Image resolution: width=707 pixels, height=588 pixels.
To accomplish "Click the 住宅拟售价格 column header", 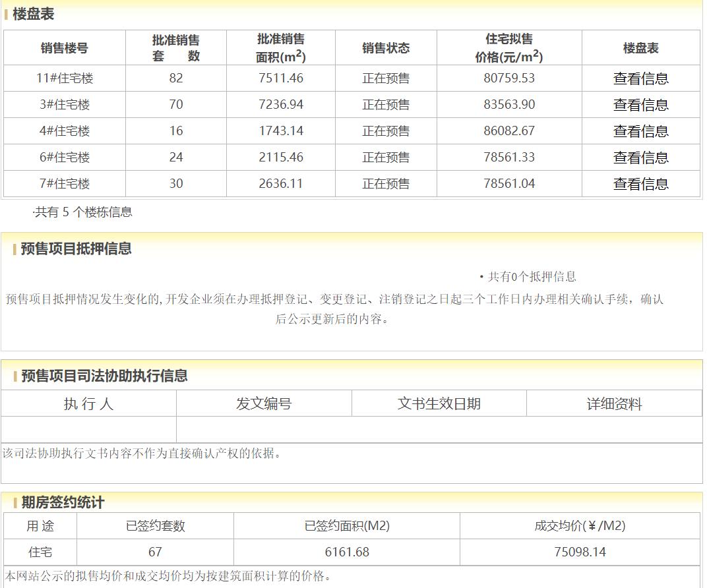I will tap(509, 47).
